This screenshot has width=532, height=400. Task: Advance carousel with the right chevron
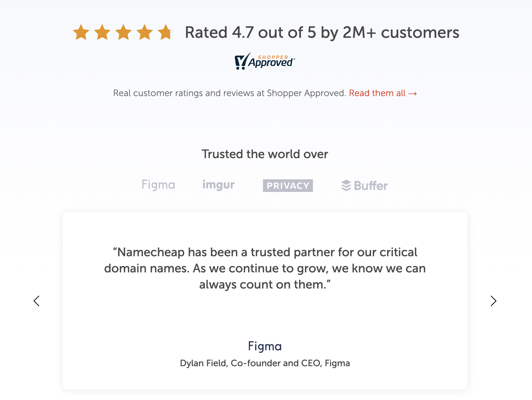[494, 301]
